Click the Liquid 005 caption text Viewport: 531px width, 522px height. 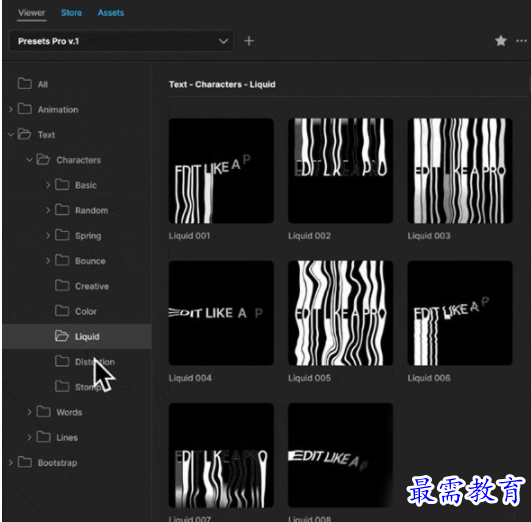[x=309, y=378]
